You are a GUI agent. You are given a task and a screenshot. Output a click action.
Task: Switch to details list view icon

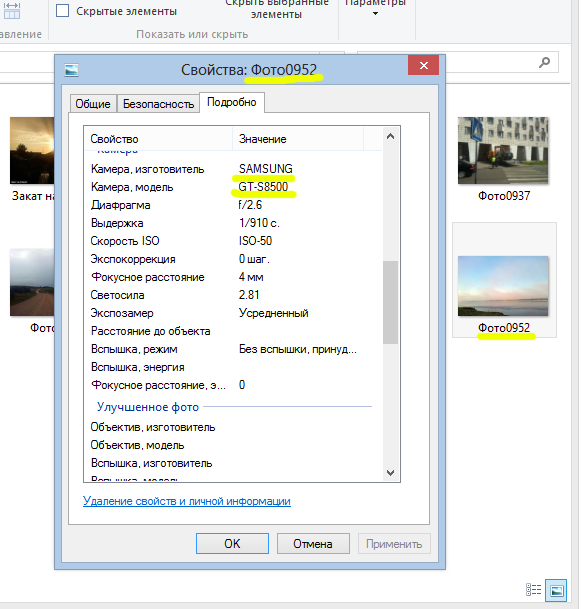click(533, 590)
